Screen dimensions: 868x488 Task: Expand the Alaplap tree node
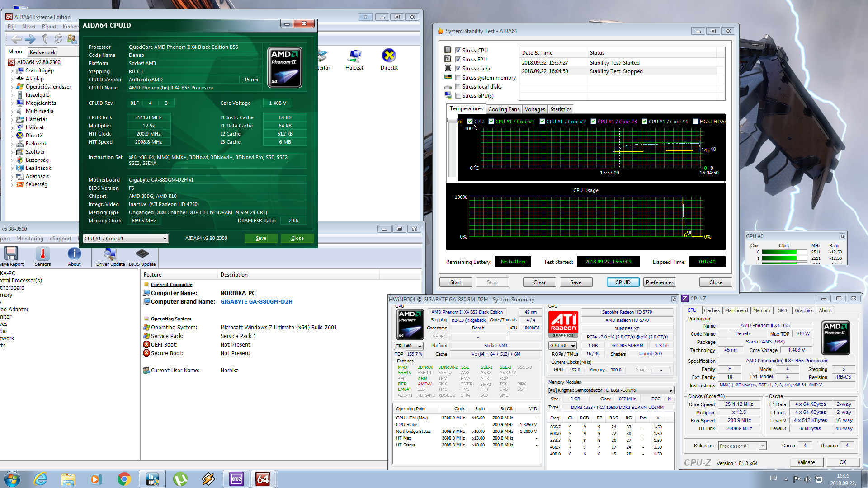12,79
